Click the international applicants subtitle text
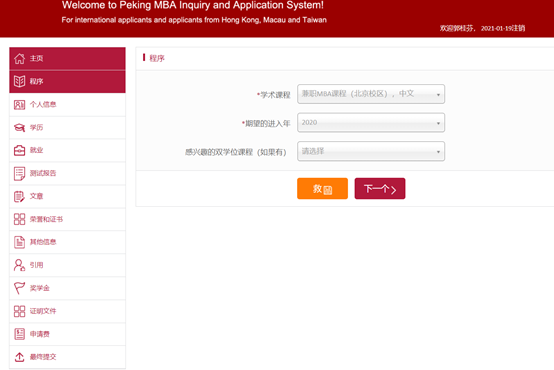The height and width of the screenshot is (370, 554). click(194, 20)
